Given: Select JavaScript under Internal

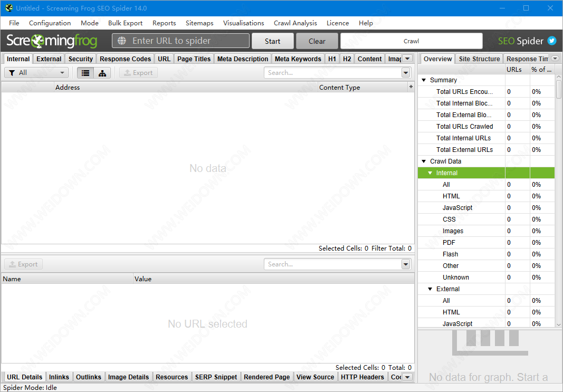Looking at the screenshot, I should [x=486, y=208].
